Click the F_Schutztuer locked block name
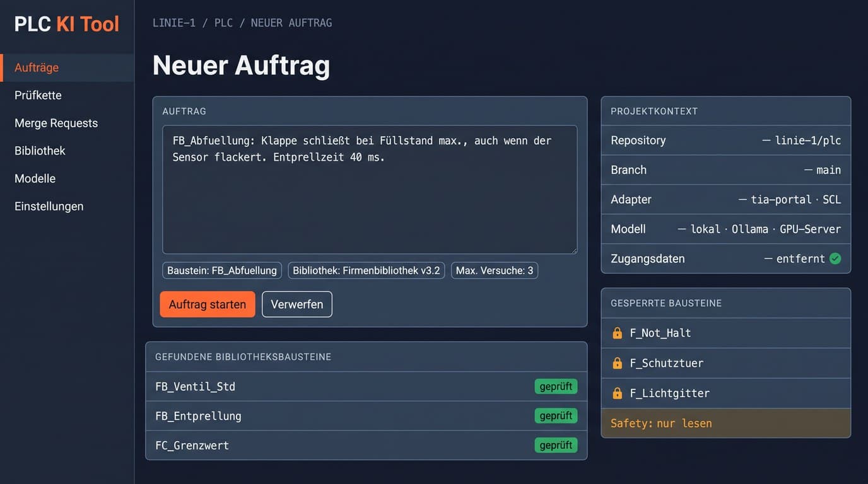 [667, 363]
